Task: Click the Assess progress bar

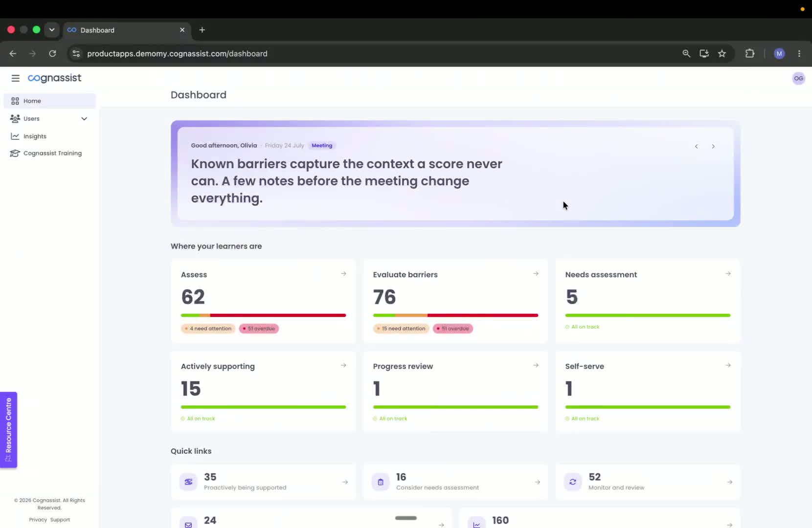Action: pos(263,315)
